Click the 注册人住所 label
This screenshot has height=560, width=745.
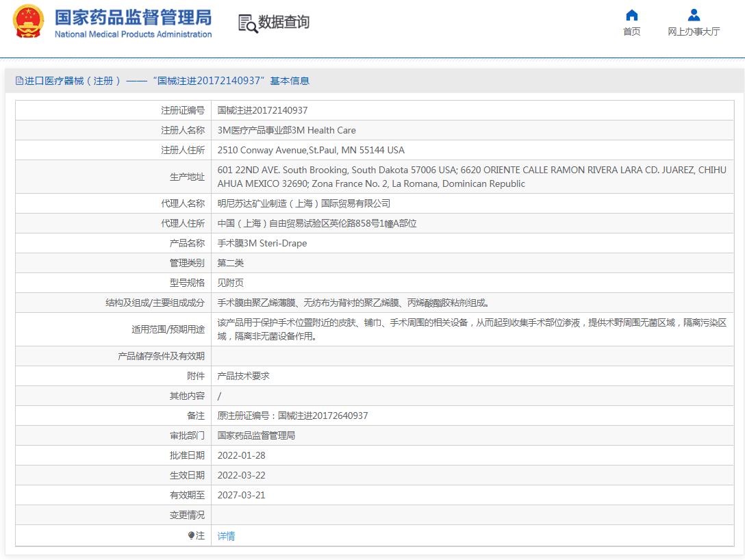183,150
